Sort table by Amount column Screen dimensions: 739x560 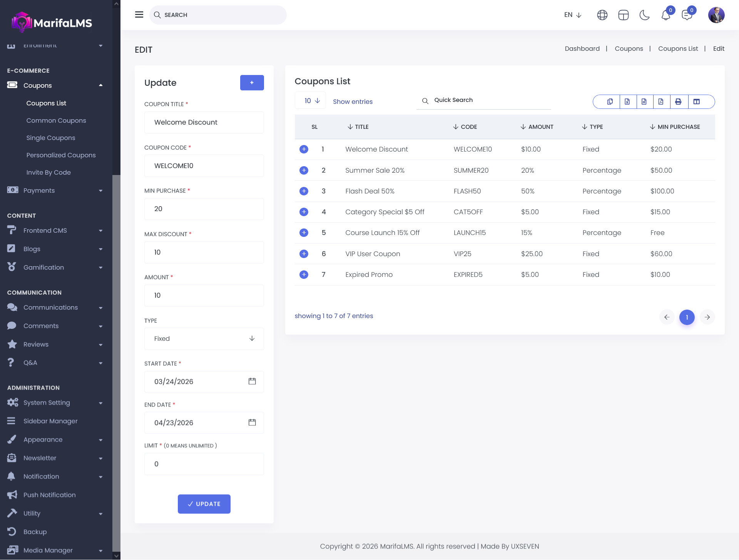coord(537,127)
